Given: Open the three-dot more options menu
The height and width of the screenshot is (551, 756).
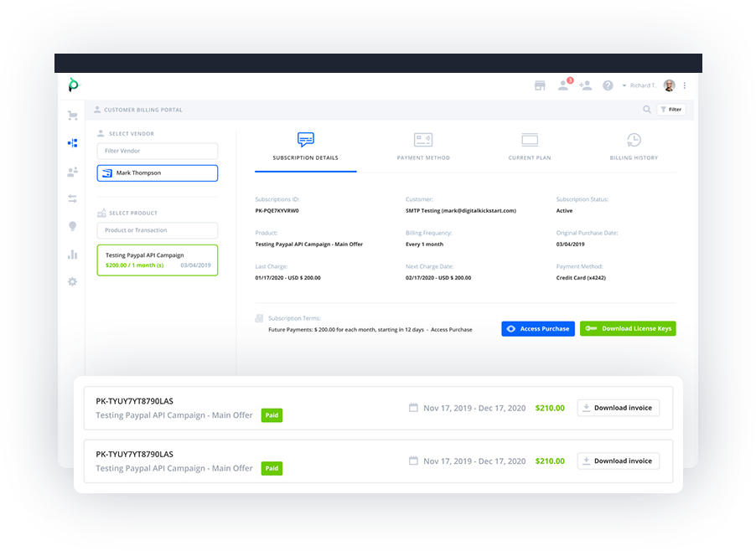Looking at the screenshot, I should tap(685, 85).
